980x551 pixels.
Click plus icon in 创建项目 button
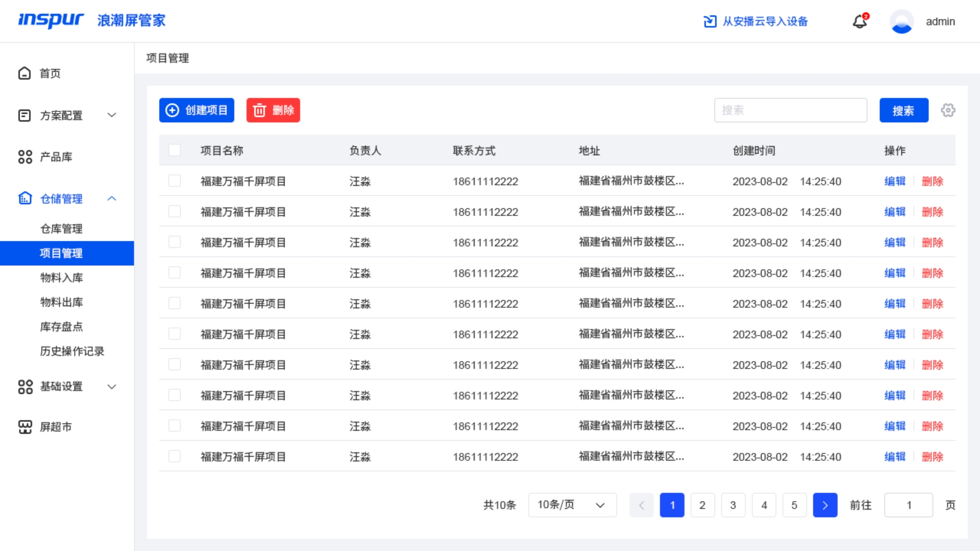[173, 110]
